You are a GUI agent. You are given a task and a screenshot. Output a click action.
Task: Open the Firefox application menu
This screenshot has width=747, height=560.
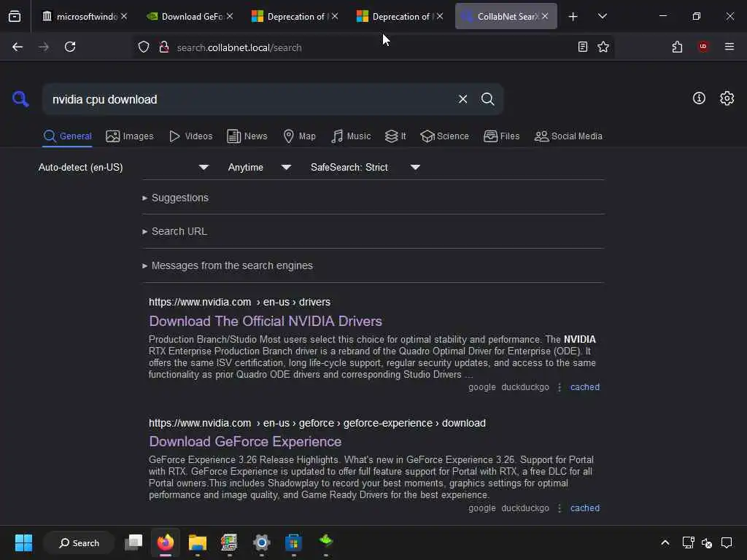click(x=729, y=47)
